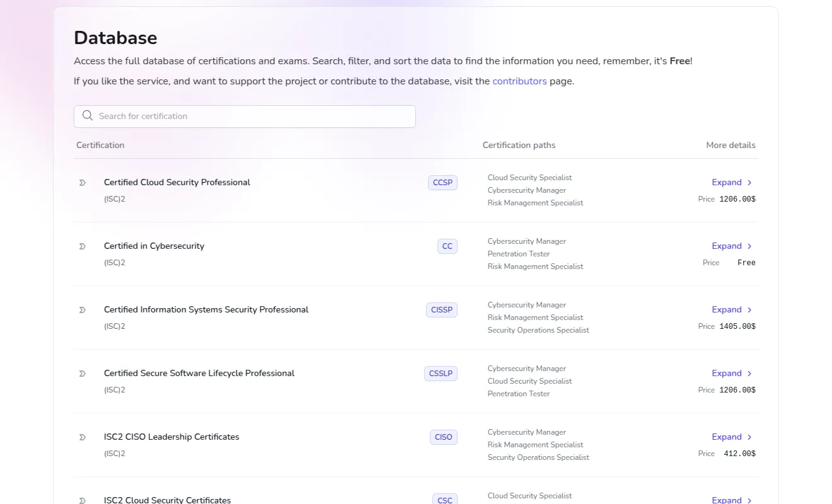Expand ISC2 Cloud Security Certificates details
832x504 pixels.
coord(726,500)
